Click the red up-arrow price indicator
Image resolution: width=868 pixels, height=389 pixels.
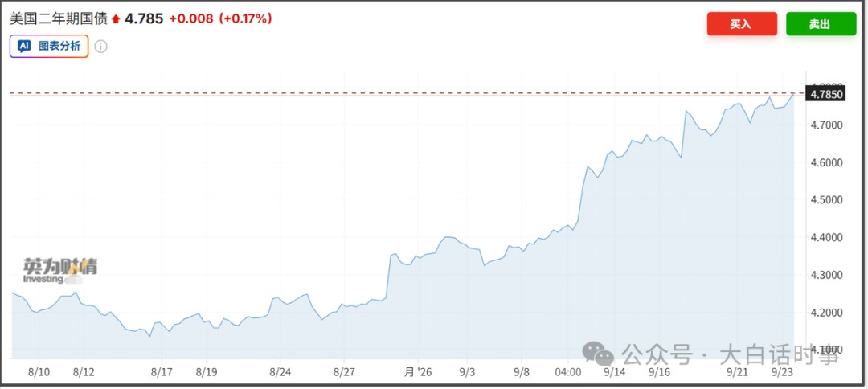116,19
